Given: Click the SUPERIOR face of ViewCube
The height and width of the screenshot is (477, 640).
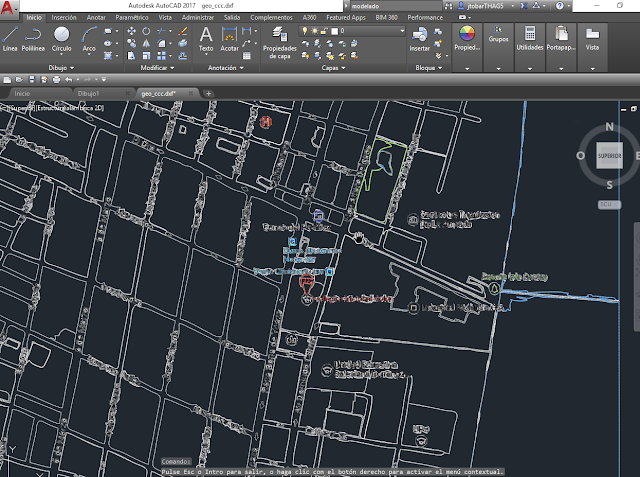Looking at the screenshot, I should coord(608,156).
